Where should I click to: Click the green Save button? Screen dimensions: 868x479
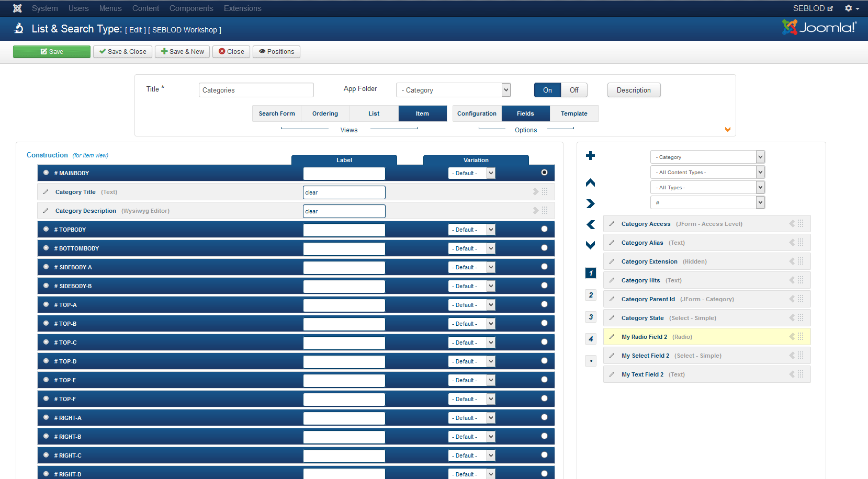(x=52, y=52)
